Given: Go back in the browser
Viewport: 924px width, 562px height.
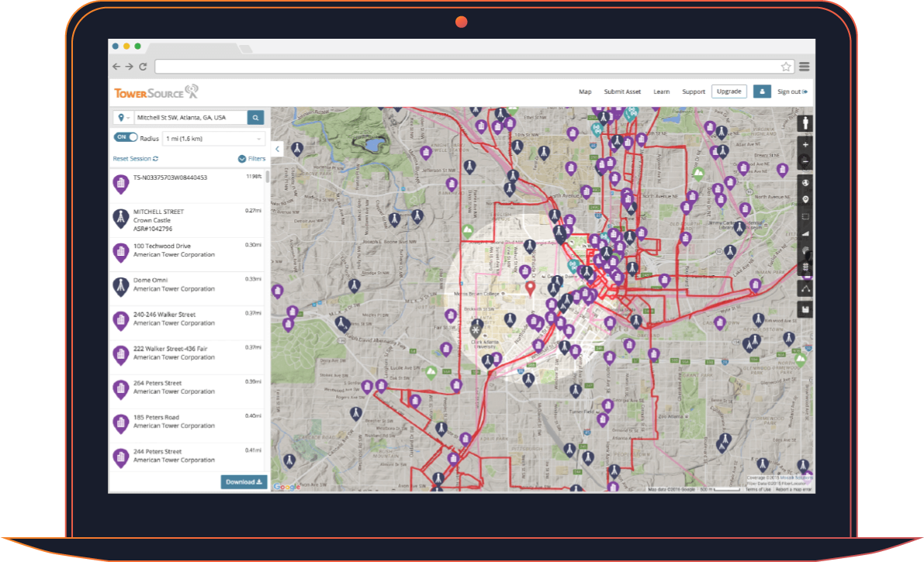Looking at the screenshot, I should (116, 67).
